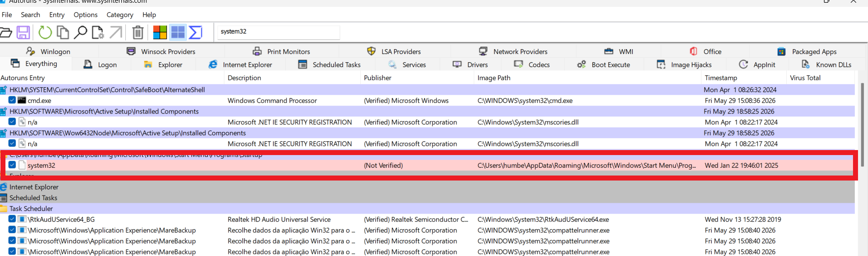Click the Packaged Apps icon
Screen dimensions: 868x256
coord(781,51)
